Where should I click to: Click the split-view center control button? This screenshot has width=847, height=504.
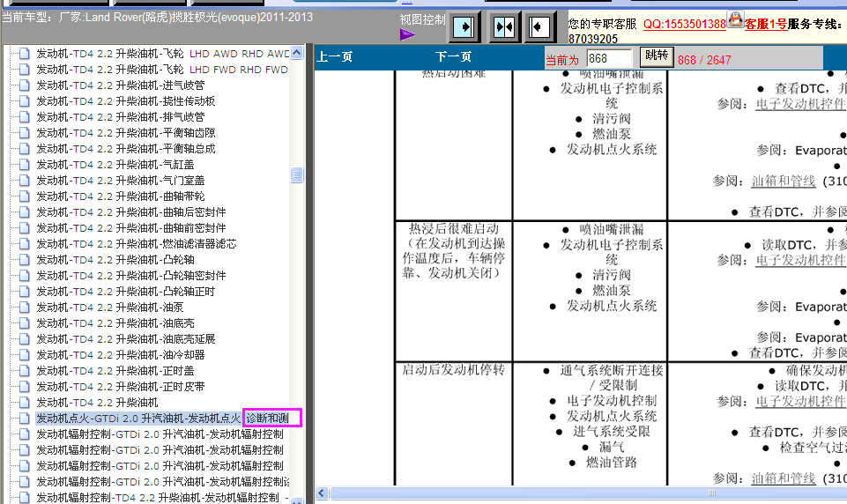[504, 27]
